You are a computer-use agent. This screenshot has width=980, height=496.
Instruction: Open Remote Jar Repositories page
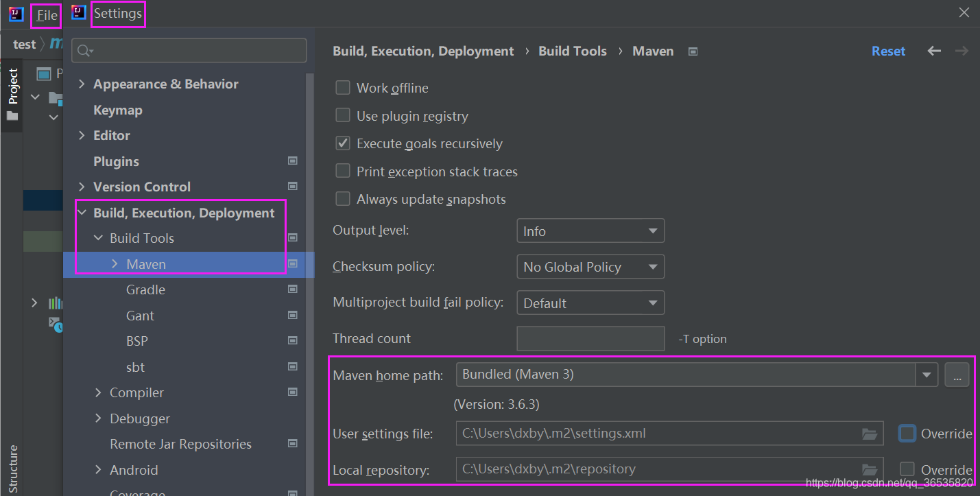click(x=180, y=444)
